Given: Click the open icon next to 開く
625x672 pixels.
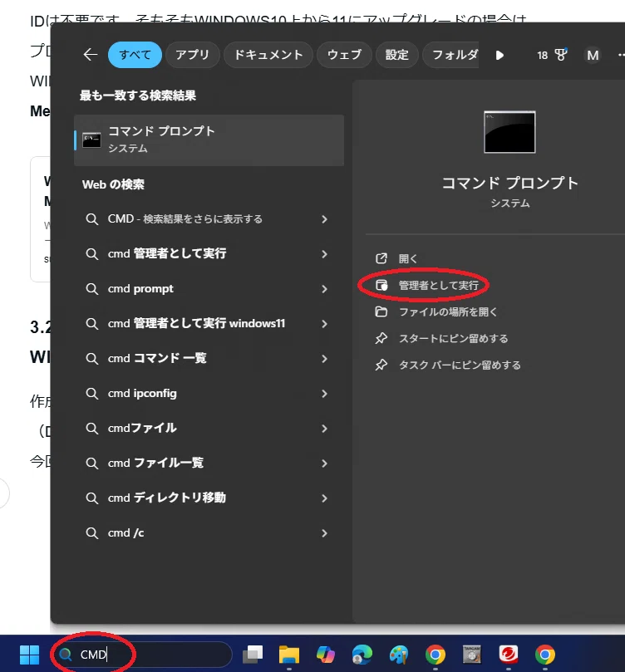Looking at the screenshot, I should click(x=381, y=258).
